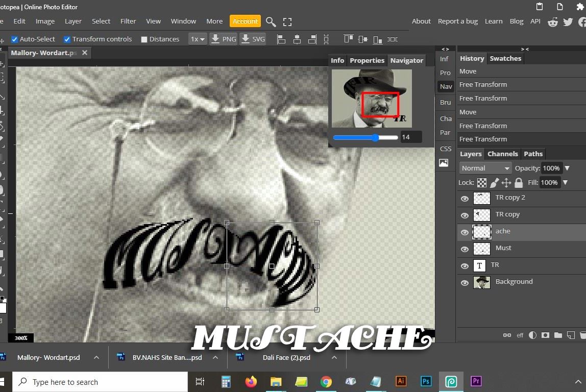Hide the Background layer

click(x=465, y=283)
